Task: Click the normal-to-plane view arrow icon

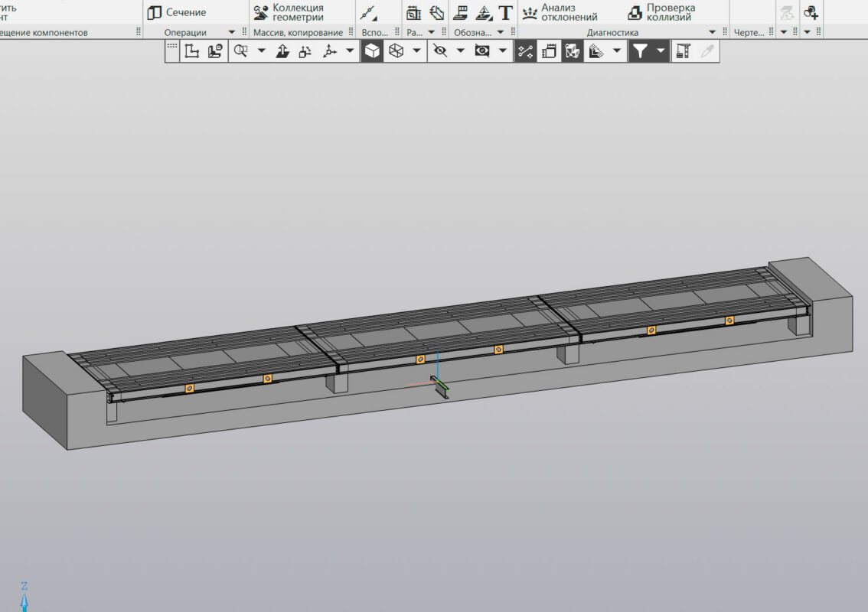Action: click(x=282, y=51)
